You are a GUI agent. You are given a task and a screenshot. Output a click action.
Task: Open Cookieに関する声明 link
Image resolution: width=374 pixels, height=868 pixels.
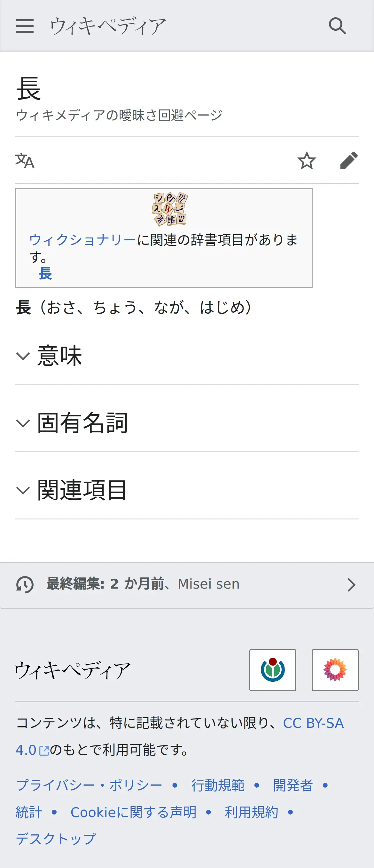pos(133,812)
